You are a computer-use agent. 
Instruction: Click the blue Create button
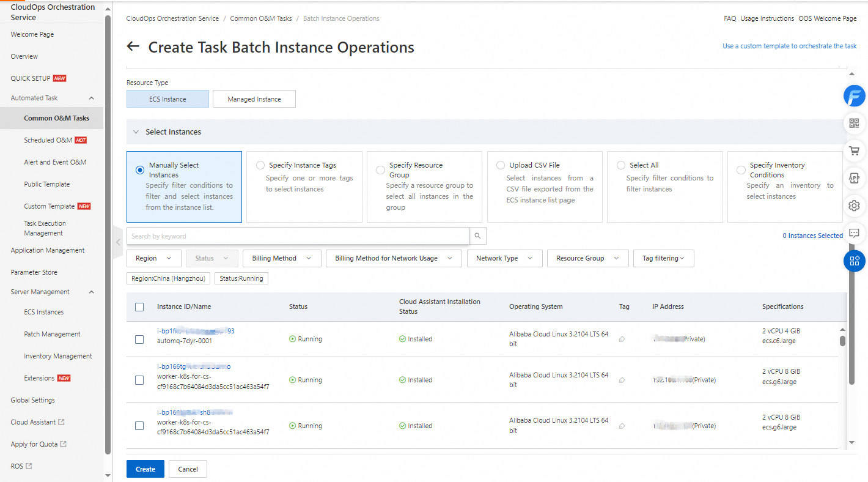tap(145, 469)
